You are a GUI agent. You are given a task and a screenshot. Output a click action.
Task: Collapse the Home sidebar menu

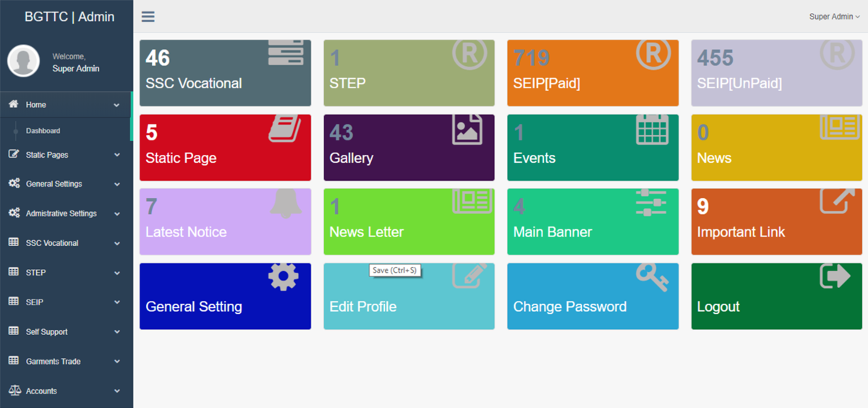point(66,105)
